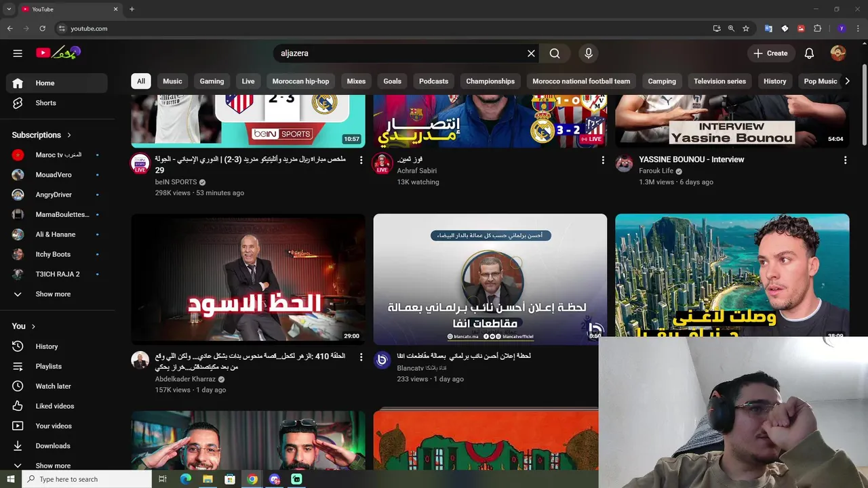Open Maroc tv subscription channel
Viewport: 868px width, 488px height.
pos(57,155)
